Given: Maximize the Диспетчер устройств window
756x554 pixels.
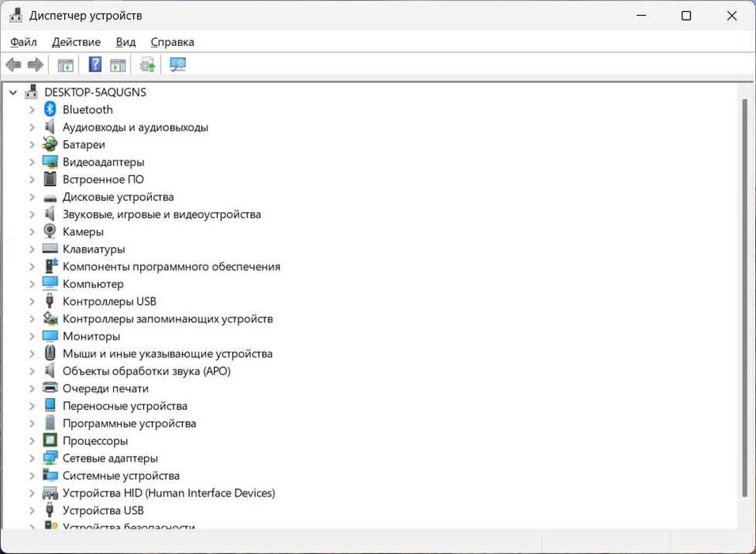Looking at the screenshot, I should click(x=686, y=15).
